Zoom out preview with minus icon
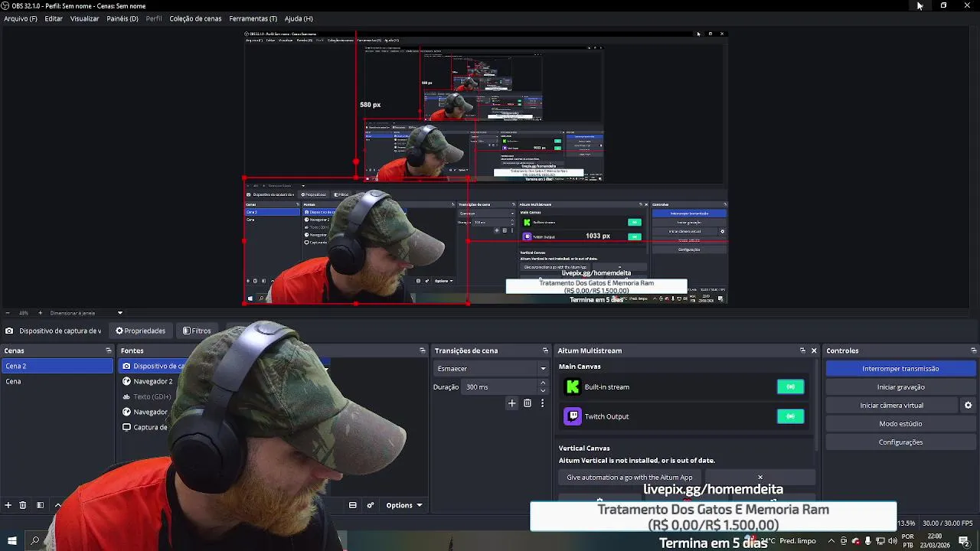Viewport: 980px width, 551px height. coord(7,312)
